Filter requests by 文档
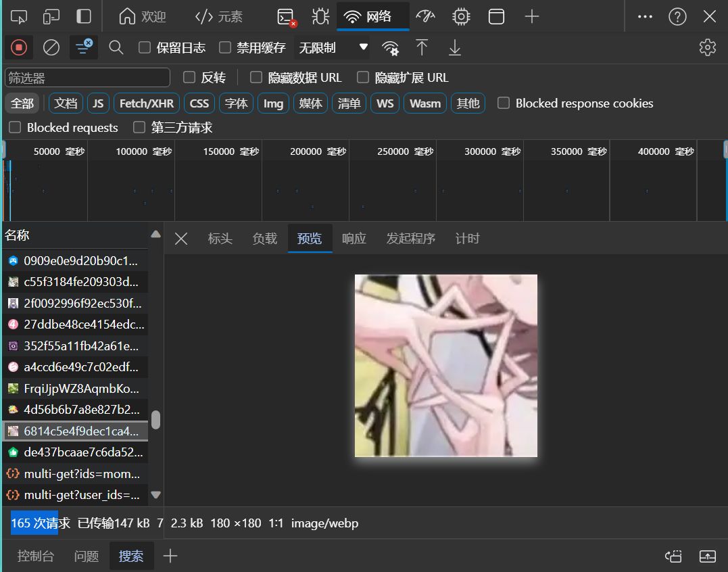 (x=66, y=103)
